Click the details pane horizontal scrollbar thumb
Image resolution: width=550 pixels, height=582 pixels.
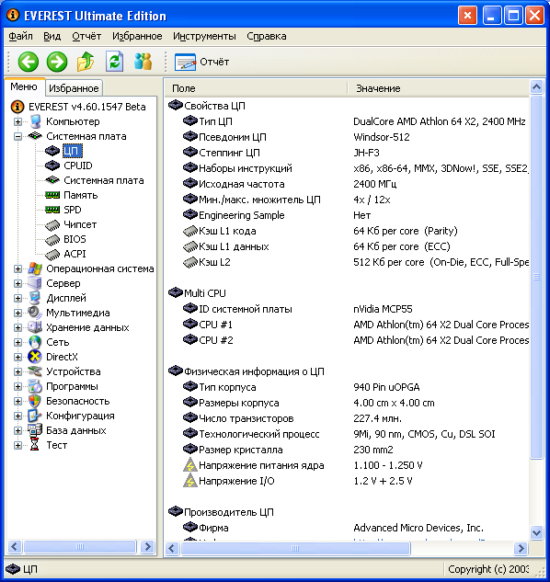296,548
